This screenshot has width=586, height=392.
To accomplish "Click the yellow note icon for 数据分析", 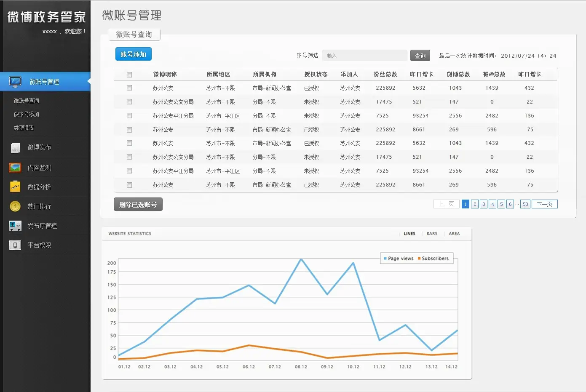I will tap(15, 187).
